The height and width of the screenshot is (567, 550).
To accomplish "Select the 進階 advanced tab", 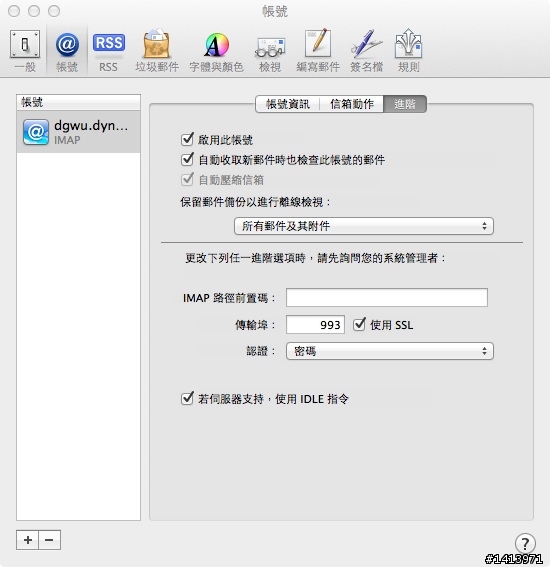I will click(x=405, y=104).
